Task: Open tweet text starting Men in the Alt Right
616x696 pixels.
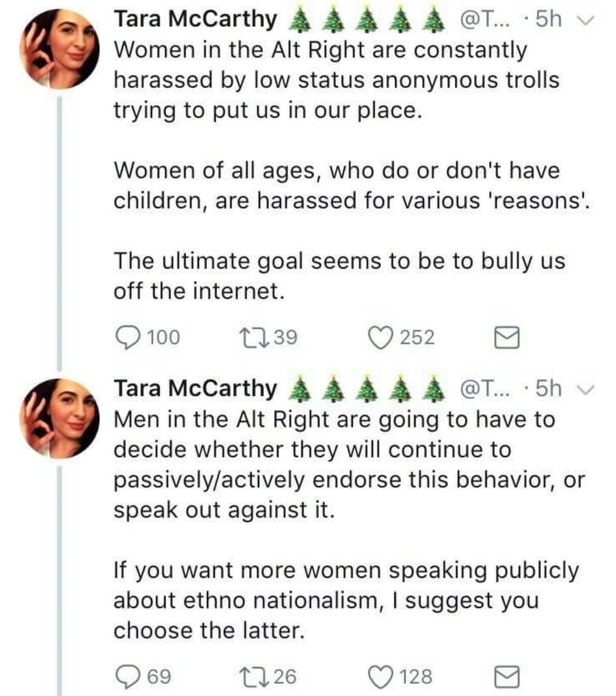Action: [348, 525]
